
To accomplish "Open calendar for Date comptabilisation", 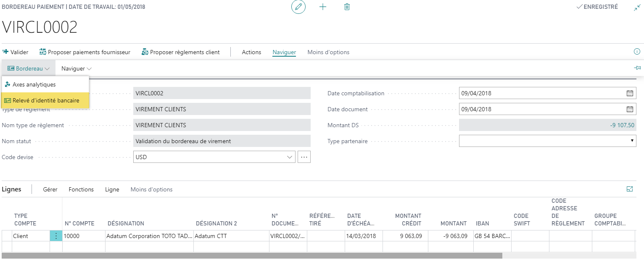I will 630,93.
